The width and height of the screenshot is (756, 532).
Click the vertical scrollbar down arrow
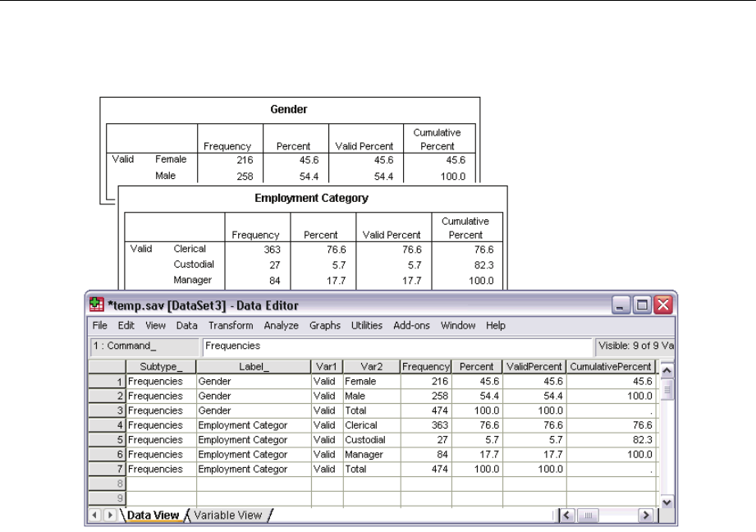click(667, 502)
